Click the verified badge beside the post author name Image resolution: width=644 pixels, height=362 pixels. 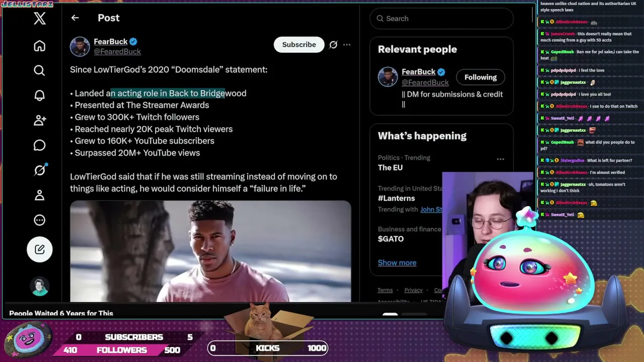tap(133, 42)
